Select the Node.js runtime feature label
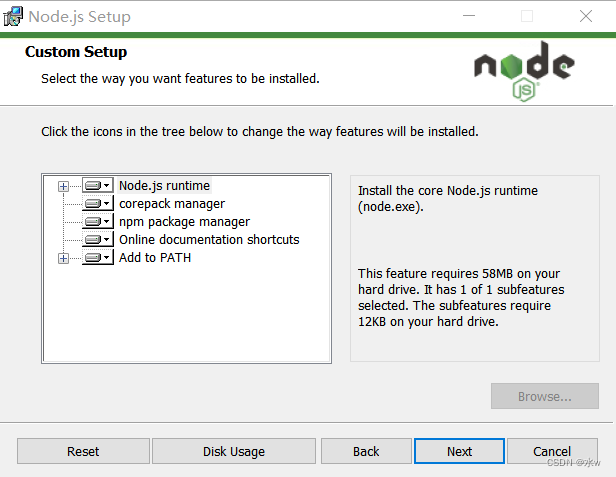The image size is (616, 477). 164,185
